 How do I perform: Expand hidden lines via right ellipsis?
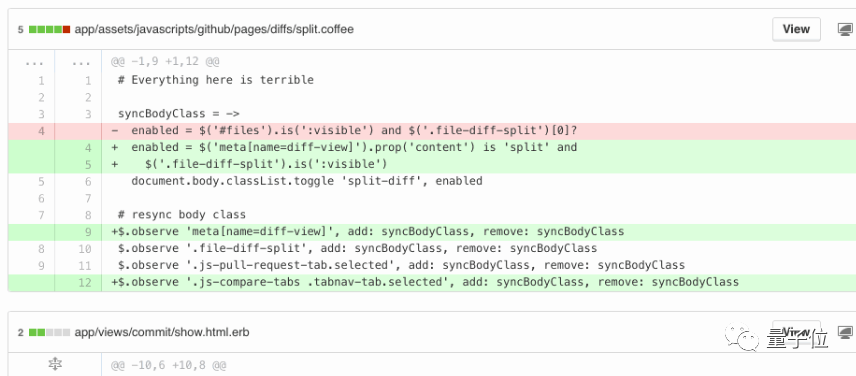(81, 62)
